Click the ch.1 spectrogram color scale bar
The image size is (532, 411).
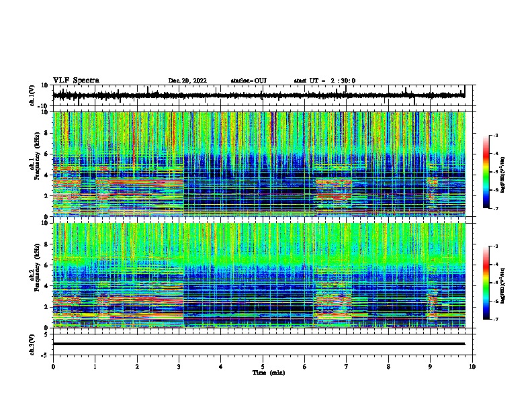coord(486,172)
